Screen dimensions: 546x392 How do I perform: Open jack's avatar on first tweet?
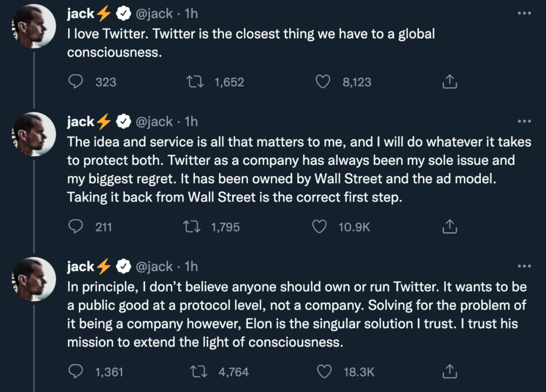34,26
